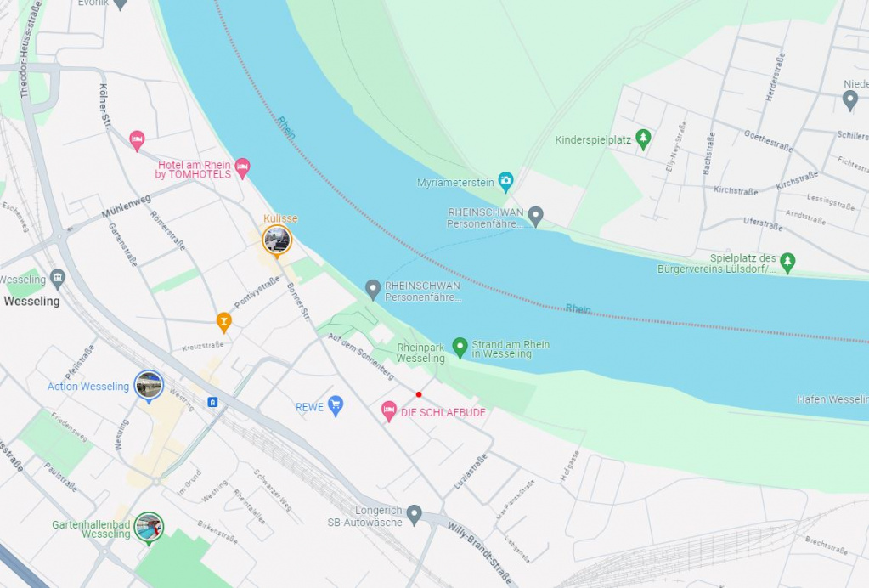Click the Rheinpark Wesseling label
Image resolution: width=869 pixels, height=588 pixels.
coord(420,353)
